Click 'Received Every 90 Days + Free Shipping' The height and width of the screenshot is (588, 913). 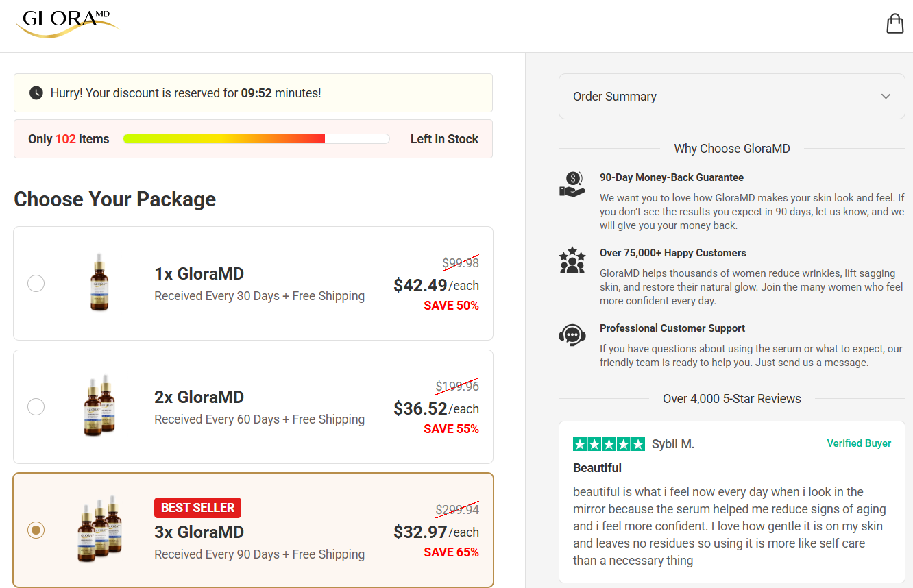point(259,554)
